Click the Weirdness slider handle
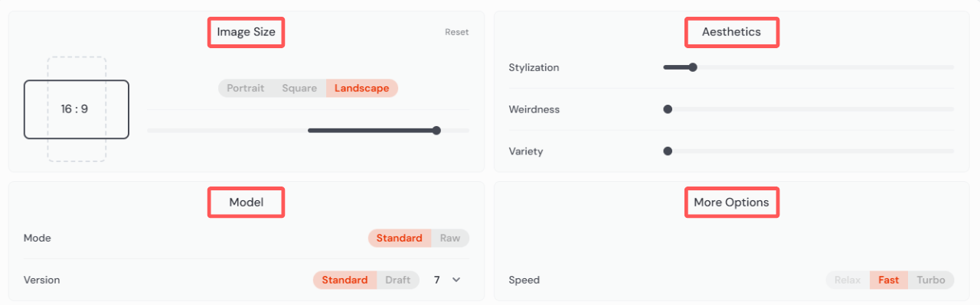 (668, 109)
